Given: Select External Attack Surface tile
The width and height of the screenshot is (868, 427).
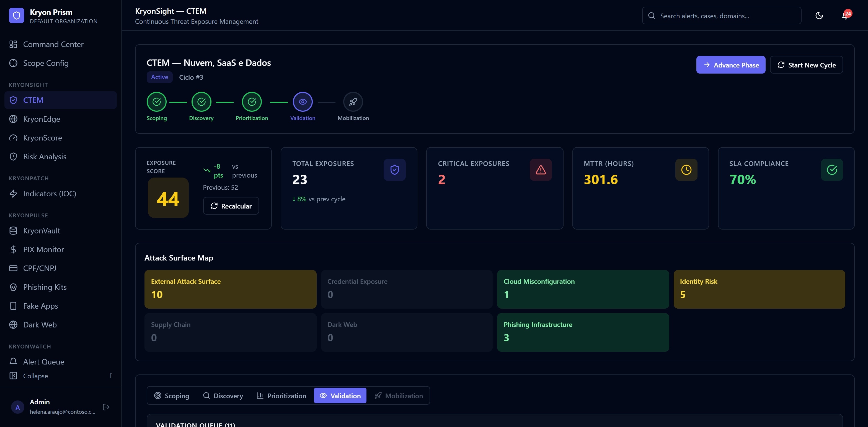Looking at the screenshot, I should [231, 289].
